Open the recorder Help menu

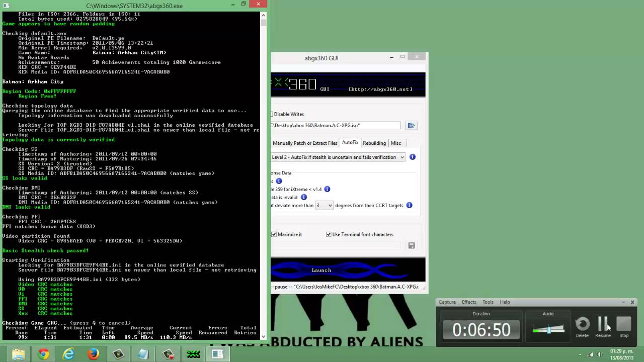(x=505, y=302)
